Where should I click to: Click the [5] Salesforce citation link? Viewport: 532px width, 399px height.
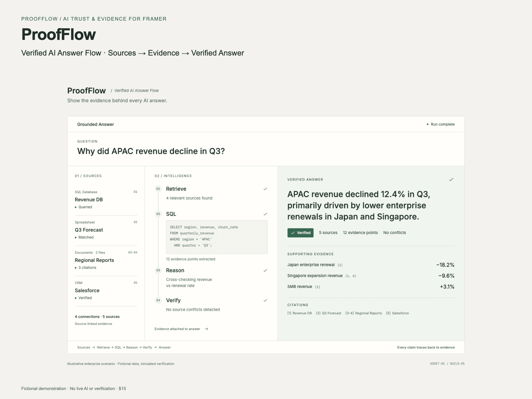pyautogui.click(x=397, y=313)
